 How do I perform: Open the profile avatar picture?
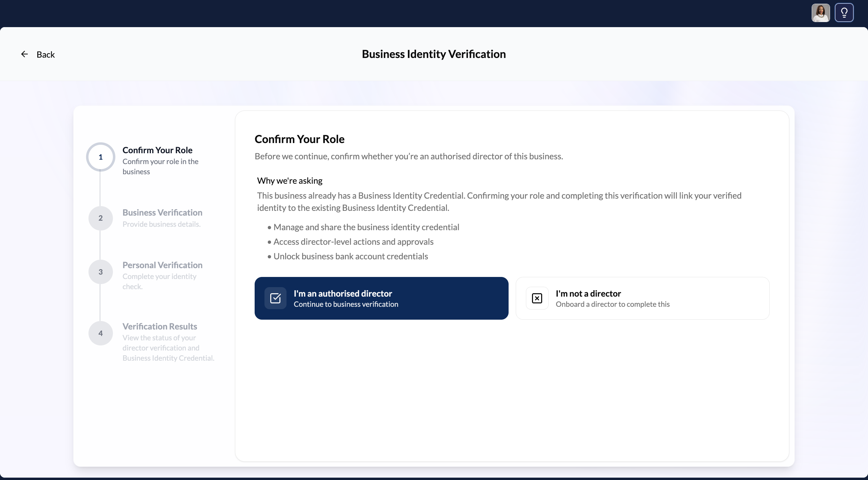coord(820,13)
